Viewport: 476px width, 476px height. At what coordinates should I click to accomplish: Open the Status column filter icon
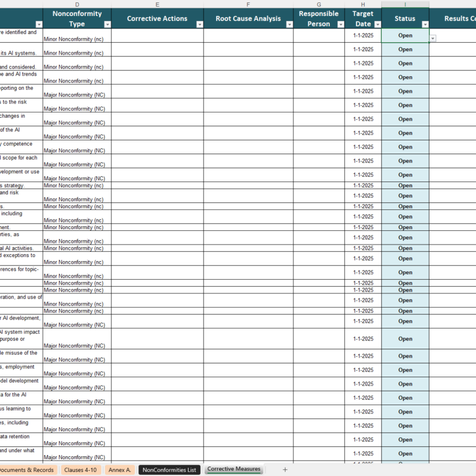tap(426, 24)
